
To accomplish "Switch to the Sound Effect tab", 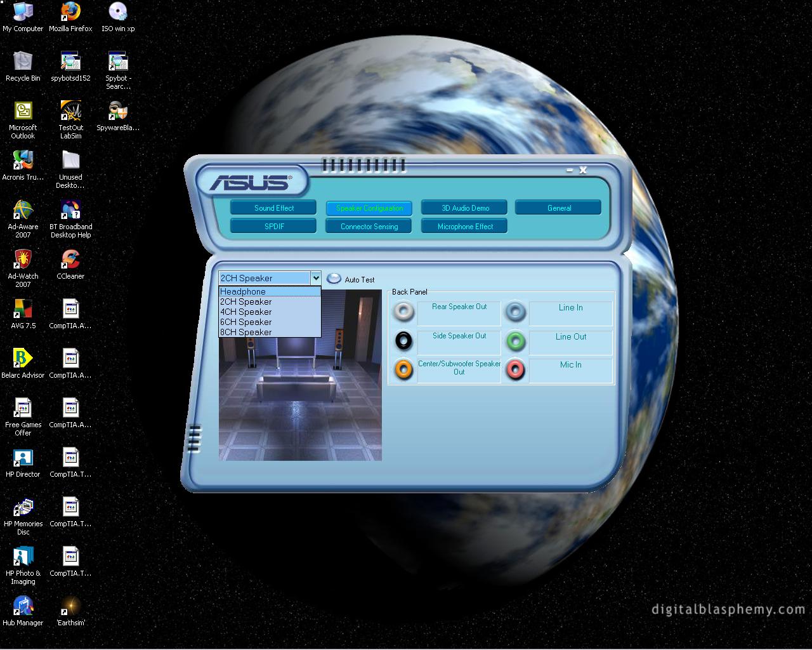I will coord(273,208).
